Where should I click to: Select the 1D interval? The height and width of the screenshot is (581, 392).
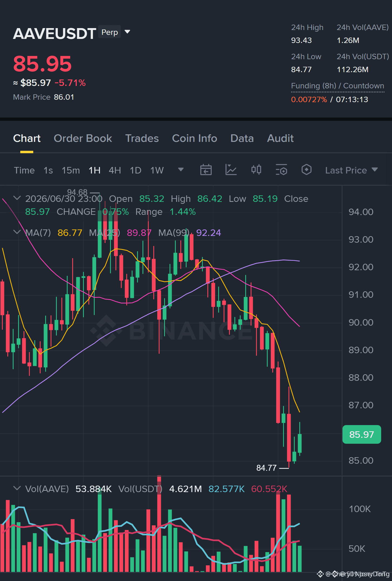(x=136, y=170)
